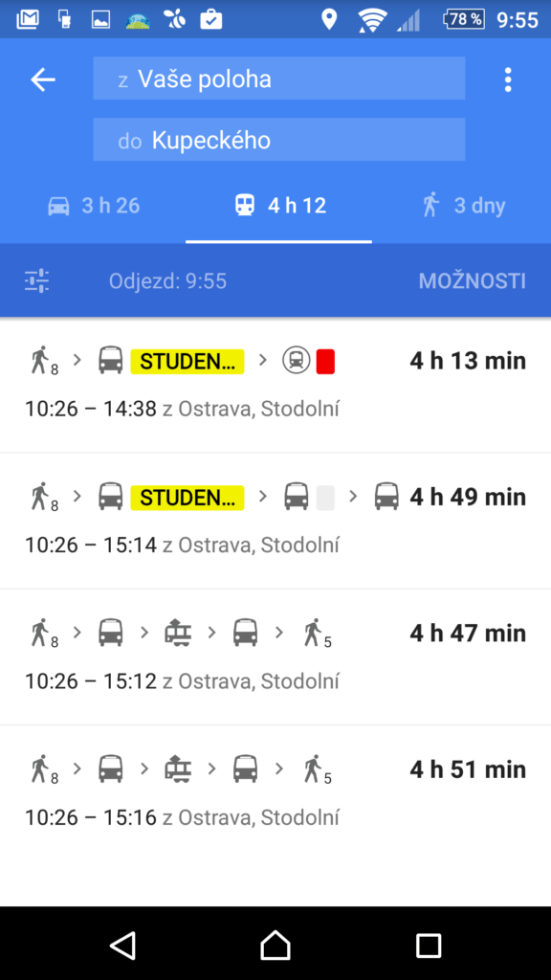Tap the red line badge in first route
This screenshot has width=551, height=980.
[x=325, y=361]
